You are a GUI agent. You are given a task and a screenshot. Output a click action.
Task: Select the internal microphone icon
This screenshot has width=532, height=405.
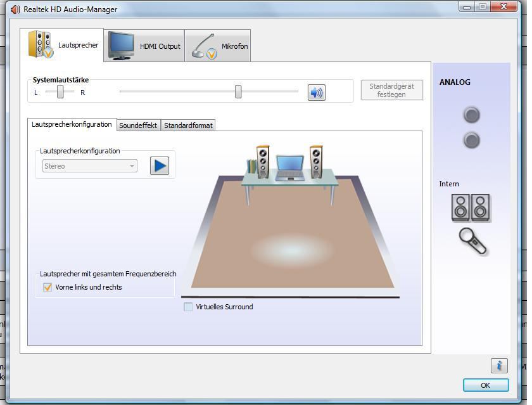[472, 241]
